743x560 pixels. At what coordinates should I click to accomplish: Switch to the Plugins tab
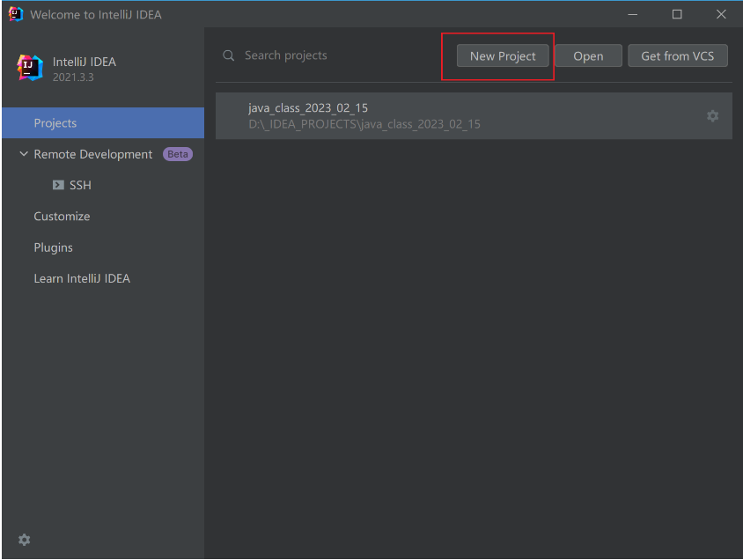point(53,247)
